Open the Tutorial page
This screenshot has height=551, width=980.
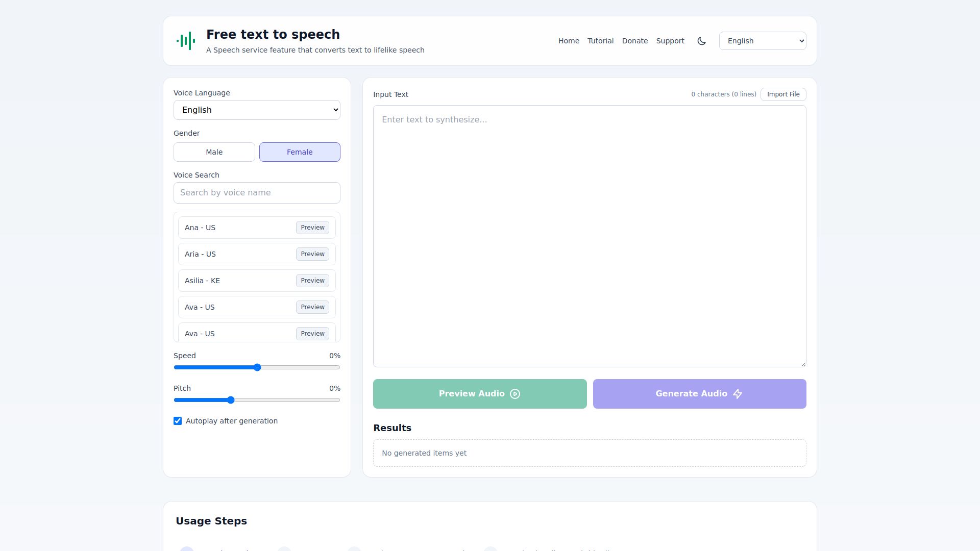point(600,41)
